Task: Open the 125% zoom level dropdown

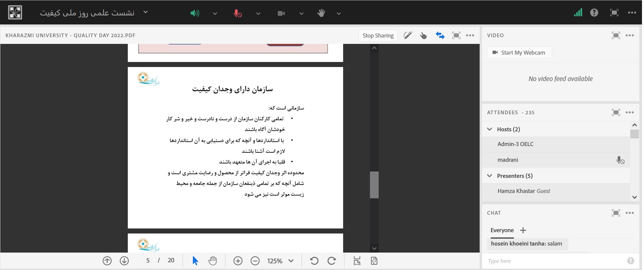Action: [290, 261]
